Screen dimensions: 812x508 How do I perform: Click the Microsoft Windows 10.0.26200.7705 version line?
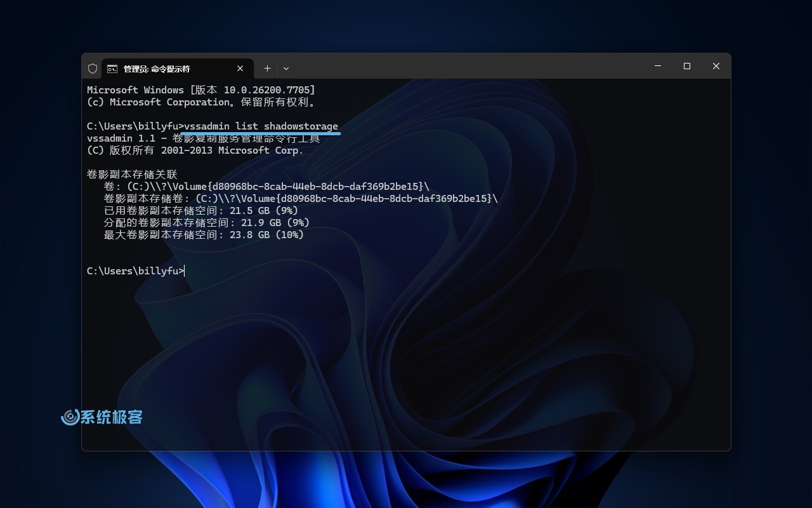coord(200,90)
